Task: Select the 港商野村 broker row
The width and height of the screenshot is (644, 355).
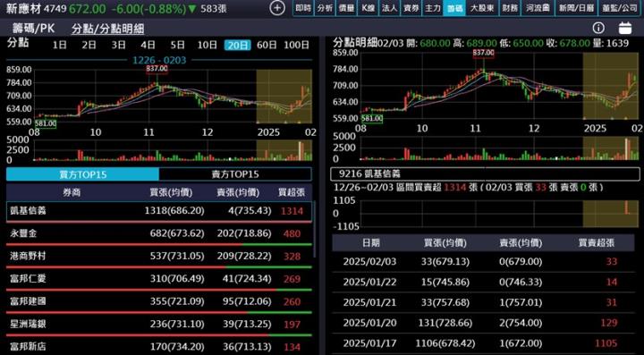Action: [159, 256]
